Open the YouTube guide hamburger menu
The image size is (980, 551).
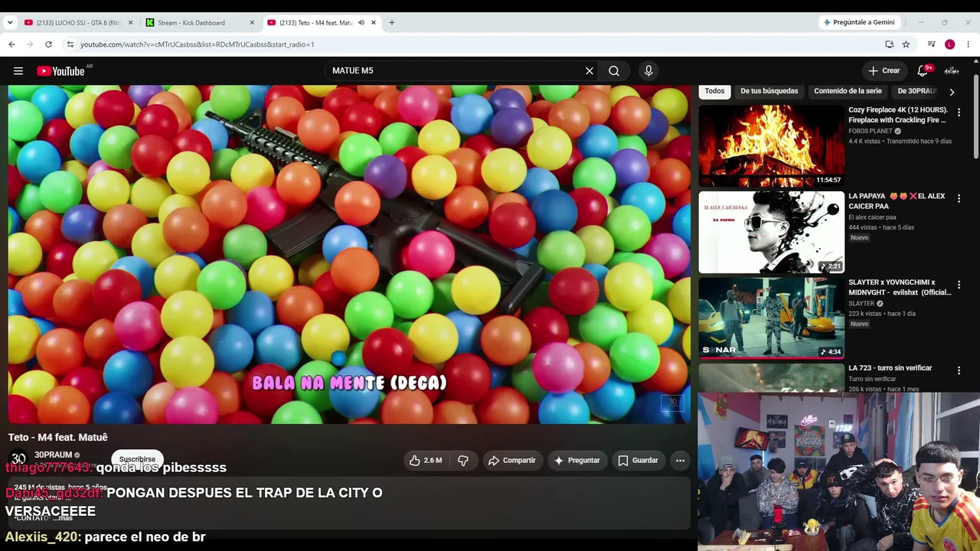tap(18, 71)
